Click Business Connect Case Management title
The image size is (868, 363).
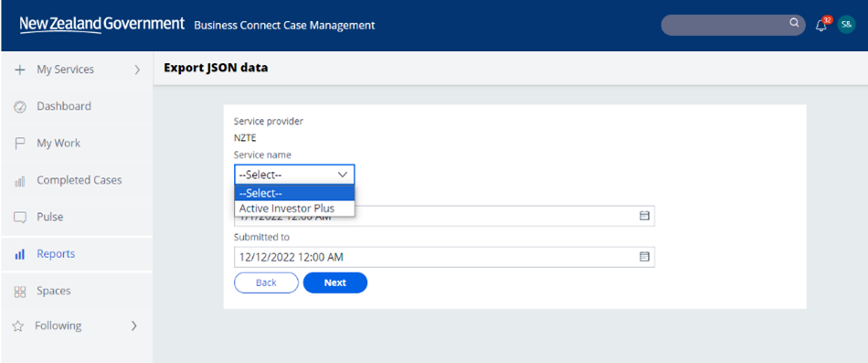click(284, 26)
